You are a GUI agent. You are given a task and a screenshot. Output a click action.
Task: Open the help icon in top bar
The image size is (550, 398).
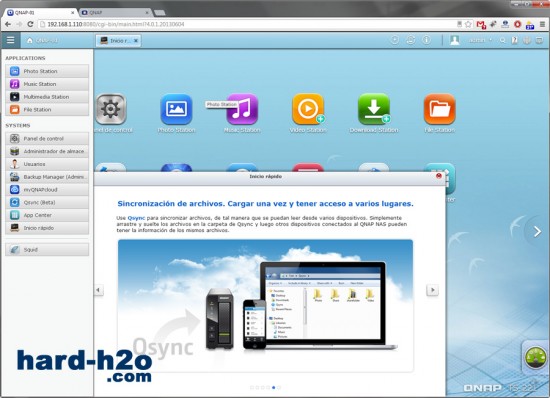pyautogui.click(x=515, y=40)
